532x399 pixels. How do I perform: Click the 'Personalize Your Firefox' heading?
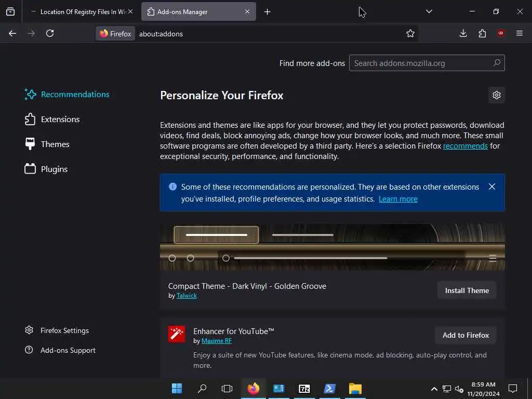coord(221,96)
